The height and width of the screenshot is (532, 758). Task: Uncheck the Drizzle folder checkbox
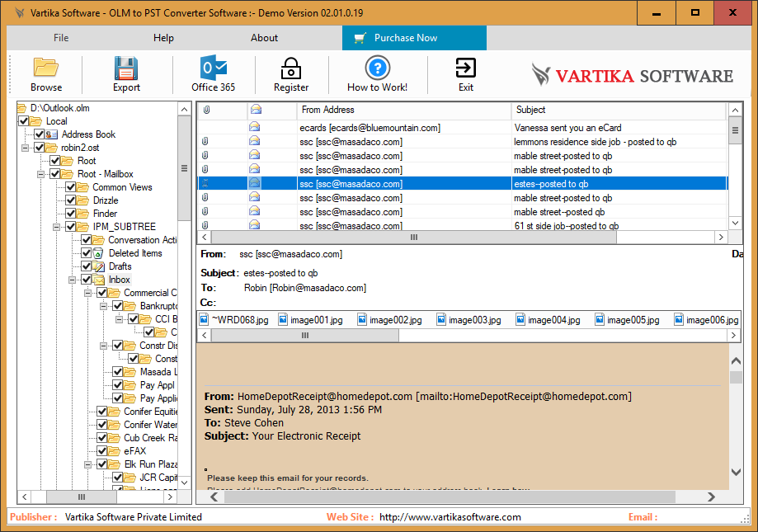click(71, 200)
